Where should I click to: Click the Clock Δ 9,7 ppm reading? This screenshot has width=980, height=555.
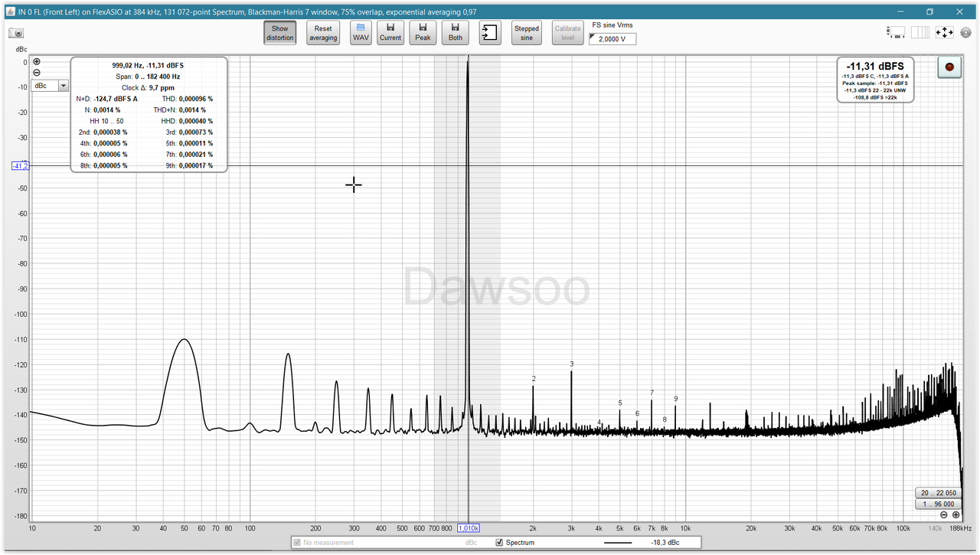click(149, 88)
